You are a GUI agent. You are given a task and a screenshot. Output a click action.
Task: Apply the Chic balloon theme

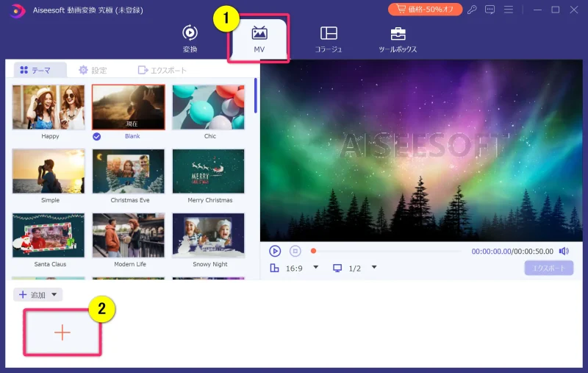(208, 107)
